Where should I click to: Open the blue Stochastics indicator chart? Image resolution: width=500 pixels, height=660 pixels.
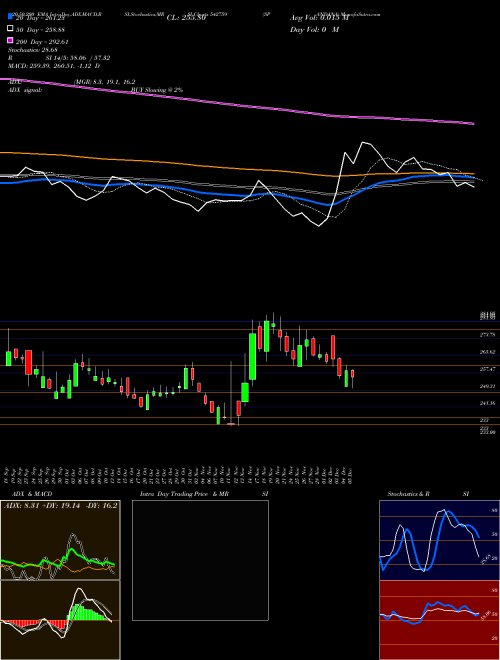click(x=439, y=540)
